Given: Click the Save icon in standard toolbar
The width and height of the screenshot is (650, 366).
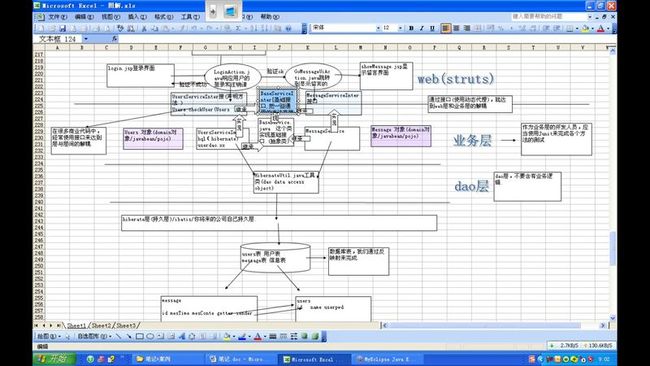Looking at the screenshot, I should [63, 28].
